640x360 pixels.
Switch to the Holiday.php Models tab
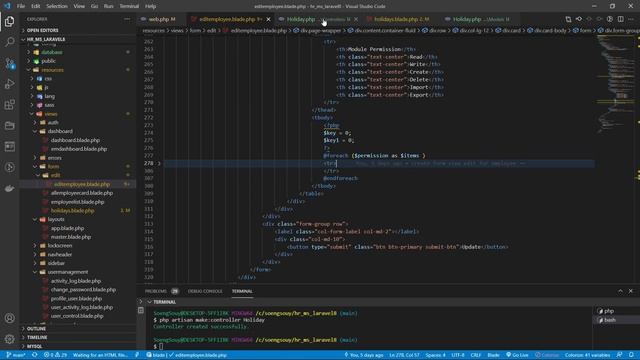(x=480, y=19)
